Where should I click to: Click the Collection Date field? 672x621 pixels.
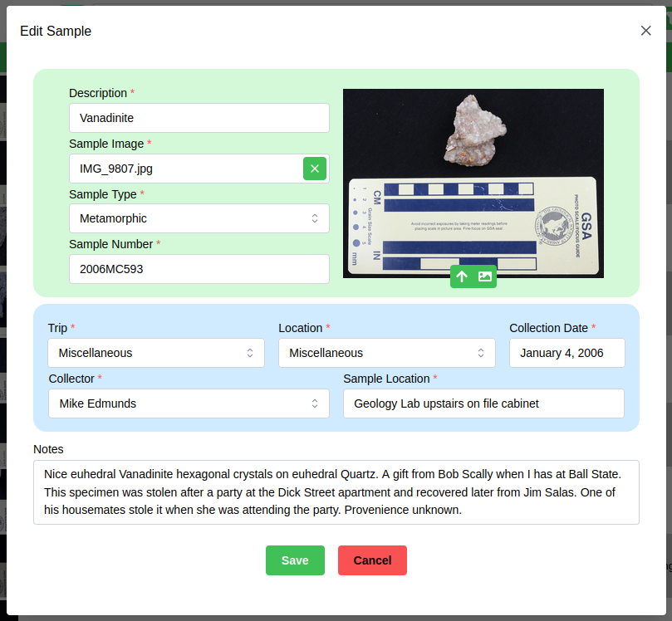[567, 353]
